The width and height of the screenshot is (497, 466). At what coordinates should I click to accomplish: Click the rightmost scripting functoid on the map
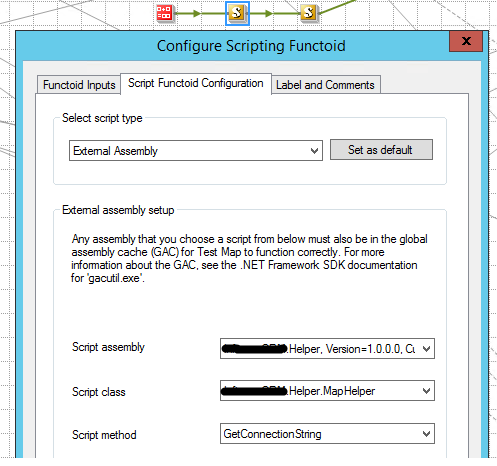[x=309, y=13]
